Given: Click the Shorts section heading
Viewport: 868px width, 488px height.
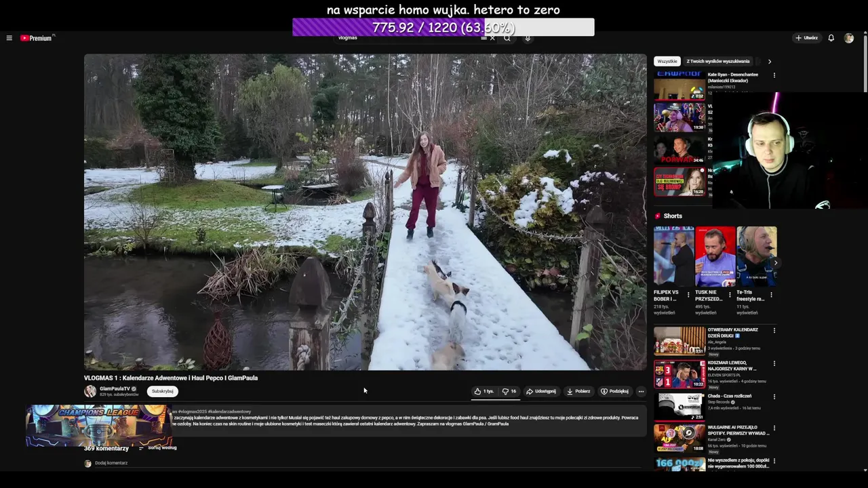Looking at the screenshot, I should pyautogui.click(x=673, y=216).
